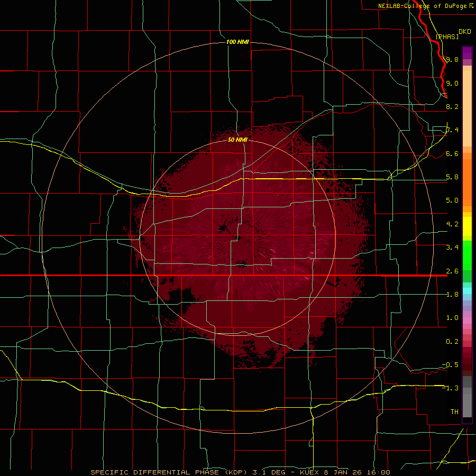Image resolution: width=476 pixels, height=476 pixels.
Task: Click the cyan segment of the color bar
Action: coord(467,291)
